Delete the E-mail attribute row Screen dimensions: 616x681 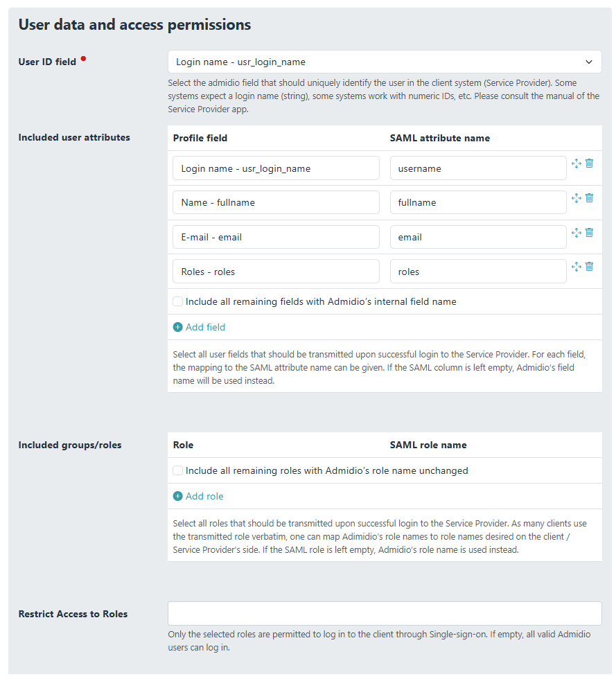coord(589,233)
